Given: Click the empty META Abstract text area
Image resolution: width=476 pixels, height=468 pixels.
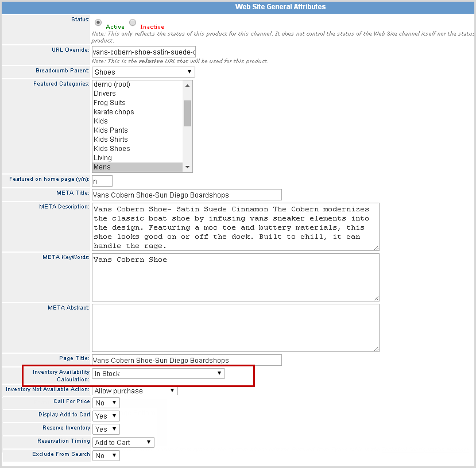Looking at the screenshot, I should click(x=235, y=327).
